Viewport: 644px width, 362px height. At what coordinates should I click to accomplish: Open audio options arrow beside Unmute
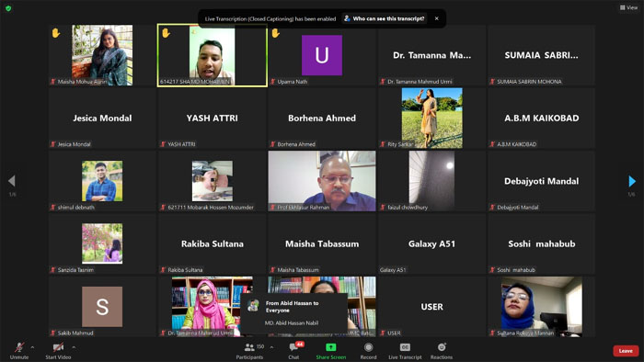32,347
